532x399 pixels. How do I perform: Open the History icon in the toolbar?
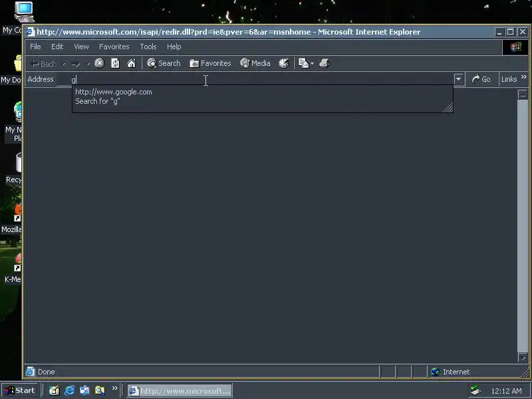pos(284,63)
